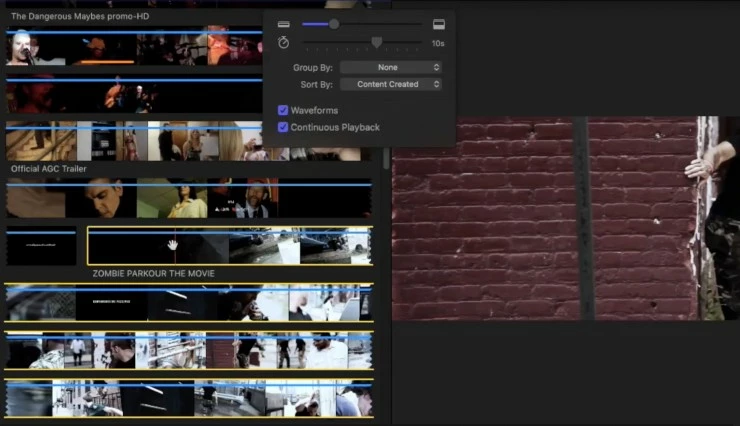Select The Dangerous Maybes promo-HD clip title
The image size is (740, 426).
coord(80,16)
